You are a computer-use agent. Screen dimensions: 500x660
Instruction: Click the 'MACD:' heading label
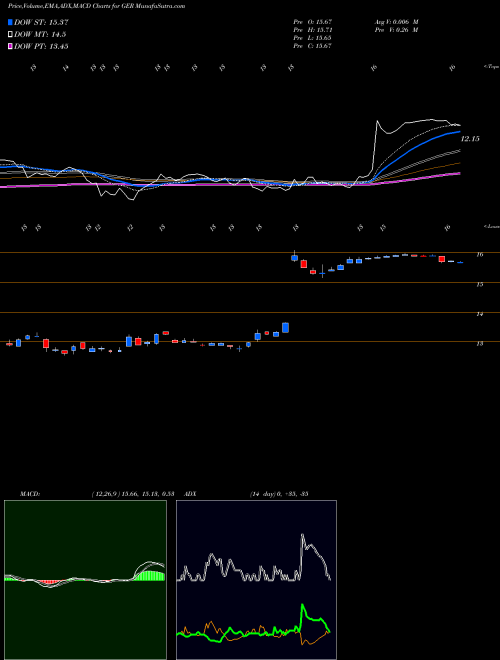coord(30,494)
